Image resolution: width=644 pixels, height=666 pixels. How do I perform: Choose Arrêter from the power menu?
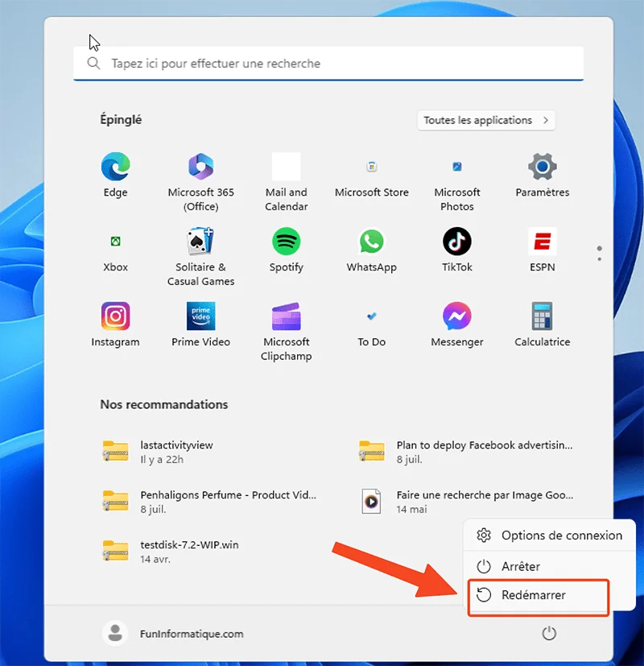538,565
